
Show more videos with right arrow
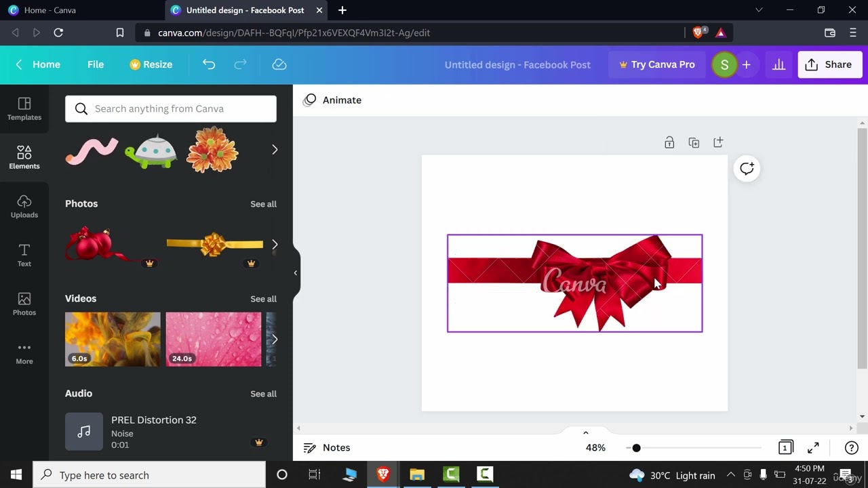pyautogui.click(x=275, y=339)
